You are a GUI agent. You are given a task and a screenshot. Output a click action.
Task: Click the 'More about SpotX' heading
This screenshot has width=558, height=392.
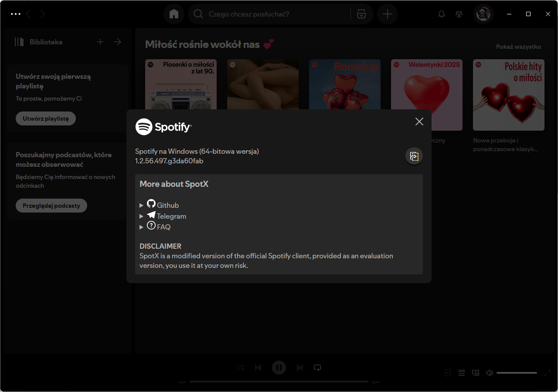tap(174, 184)
